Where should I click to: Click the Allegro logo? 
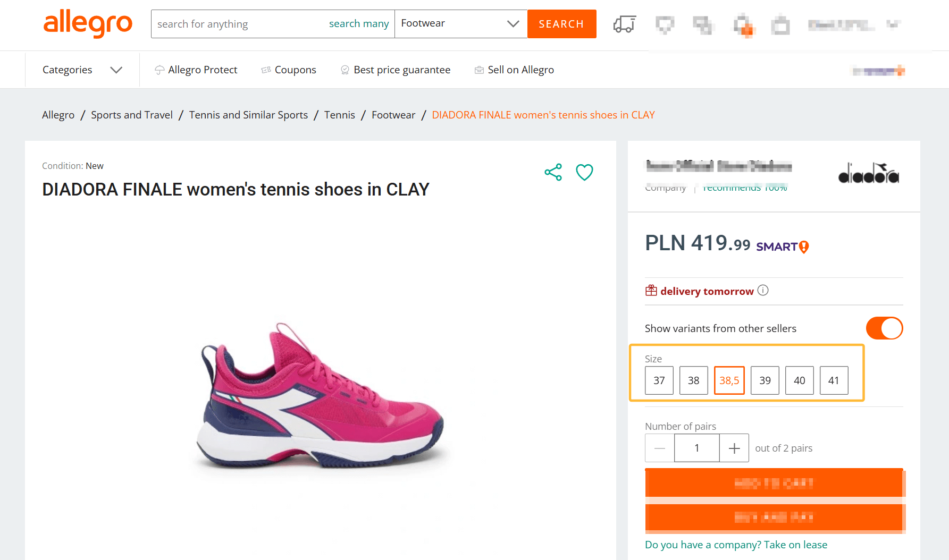pyautogui.click(x=88, y=23)
